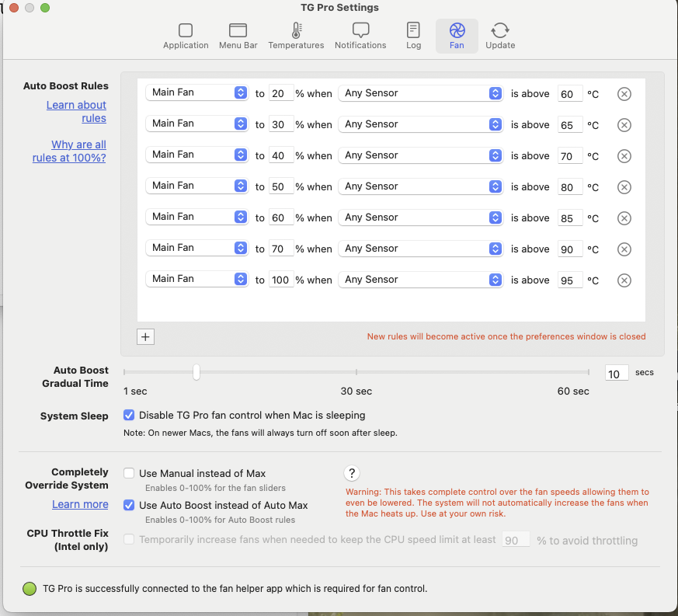Open Main Fan dropdown in 20% rule
This screenshot has width=678, height=616.
196,92
